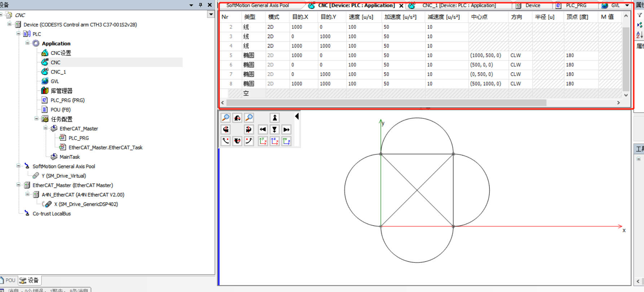The image size is (644, 292).
Task: Switch to CNC_1 editor tab
Action: click(459, 5)
